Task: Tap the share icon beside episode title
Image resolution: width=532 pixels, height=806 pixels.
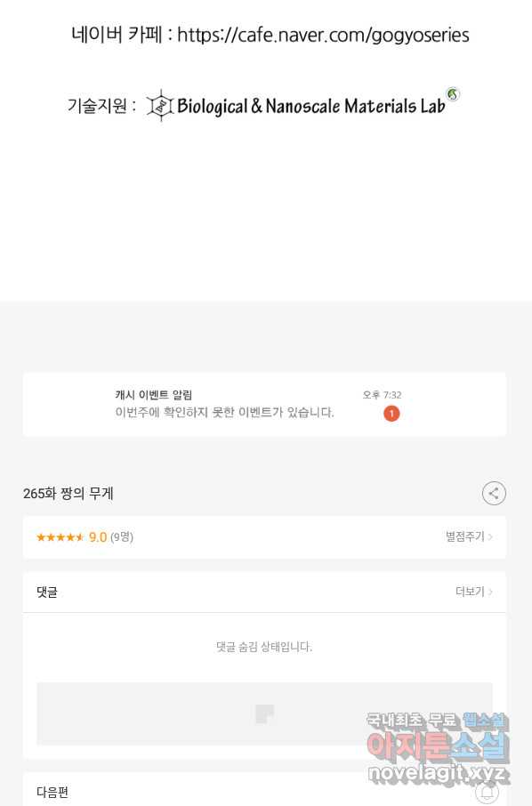Action: point(494,494)
